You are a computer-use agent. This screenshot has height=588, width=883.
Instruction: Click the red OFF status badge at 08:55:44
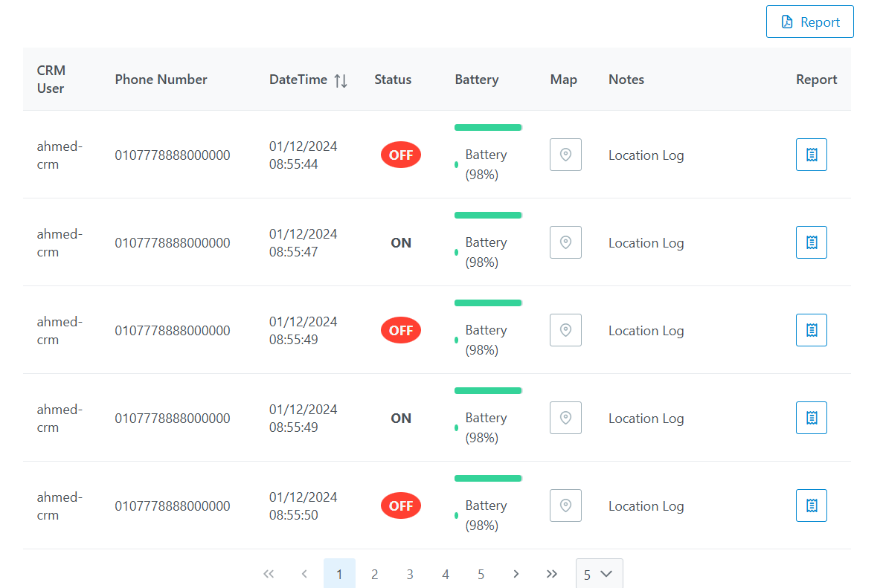point(401,155)
